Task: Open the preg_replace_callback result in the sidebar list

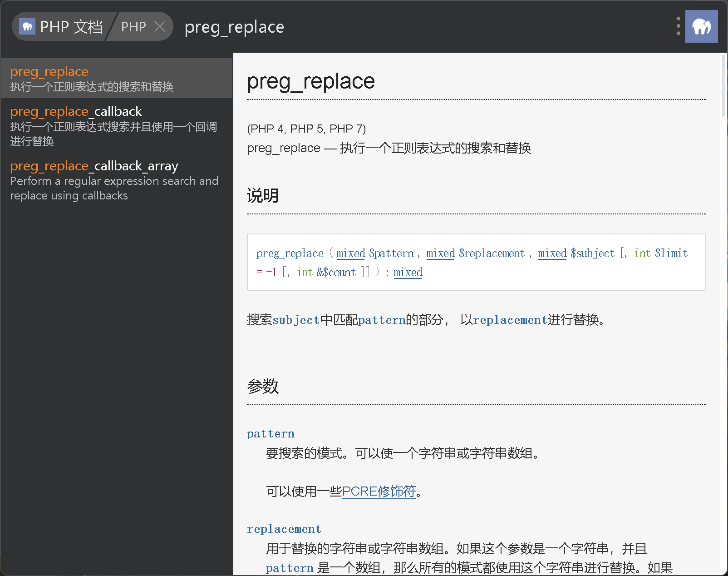Action: coord(117,125)
